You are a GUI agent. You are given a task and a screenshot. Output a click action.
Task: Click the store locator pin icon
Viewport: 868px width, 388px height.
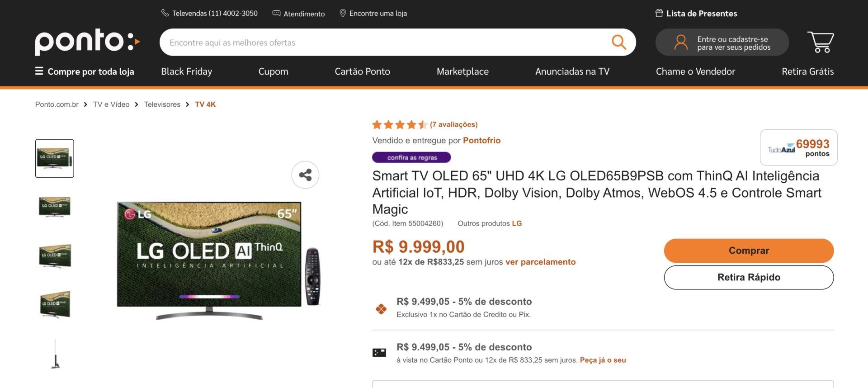[343, 13]
